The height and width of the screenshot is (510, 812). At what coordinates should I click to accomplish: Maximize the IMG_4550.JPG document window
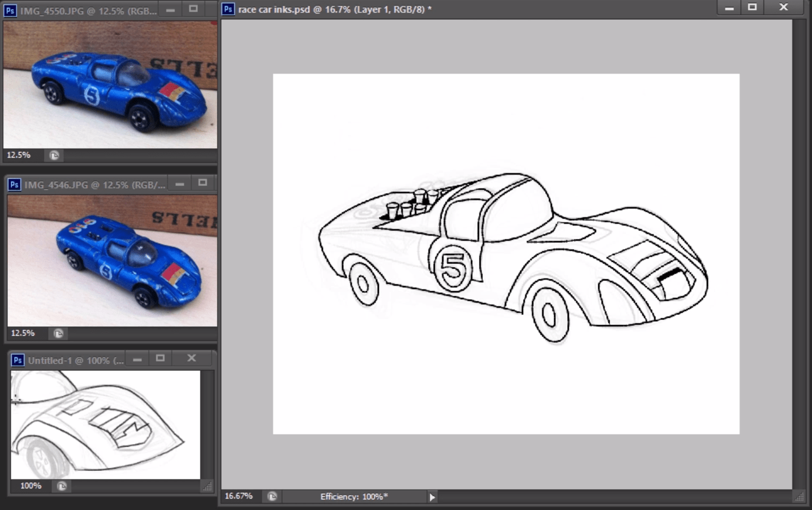(x=193, y=9)
